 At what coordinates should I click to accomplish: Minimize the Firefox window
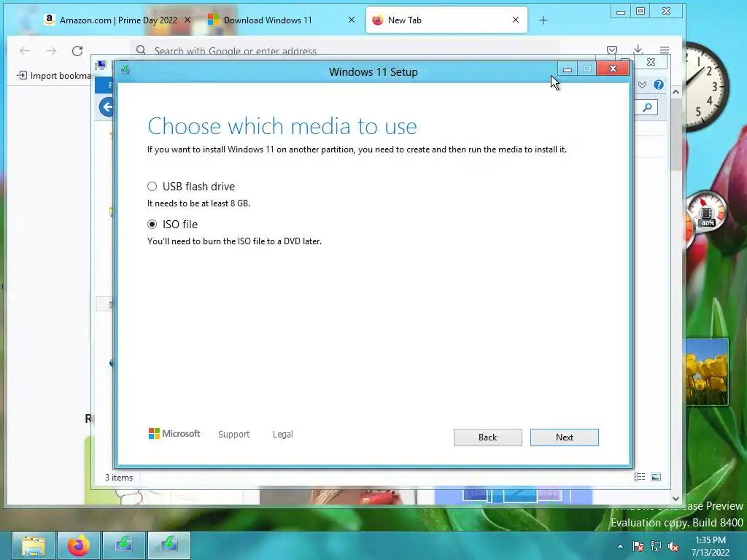(621, 12)
